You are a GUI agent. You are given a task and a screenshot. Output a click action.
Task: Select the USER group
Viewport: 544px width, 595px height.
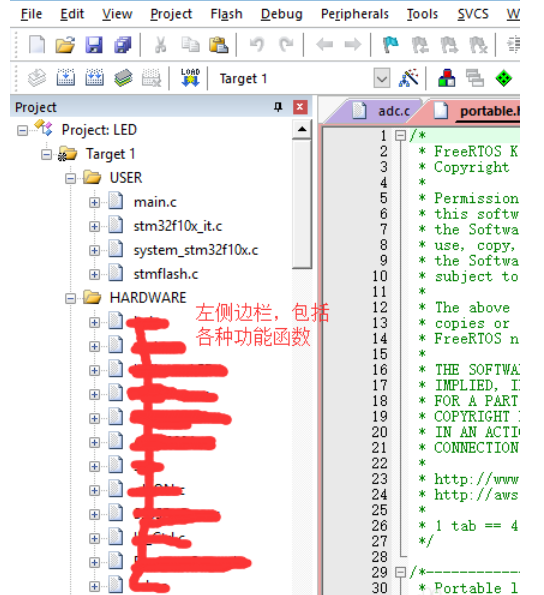pos(126,178)
